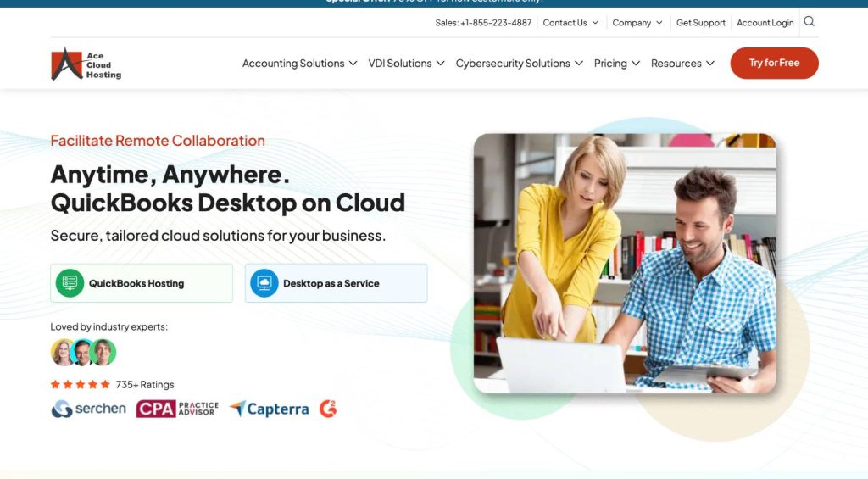Click heading 'QuickBooks Desktop on Cloud'

point(227,203)
